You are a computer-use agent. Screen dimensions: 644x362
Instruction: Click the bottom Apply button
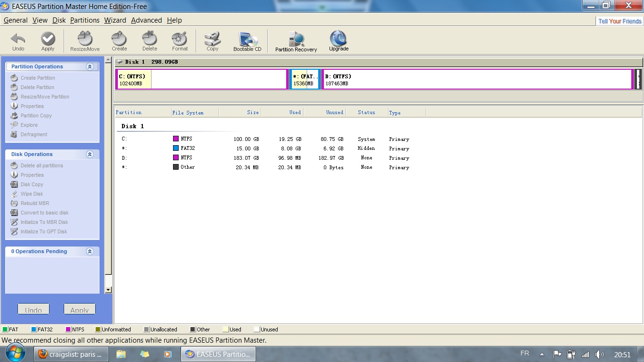click(x=80, y=309)
